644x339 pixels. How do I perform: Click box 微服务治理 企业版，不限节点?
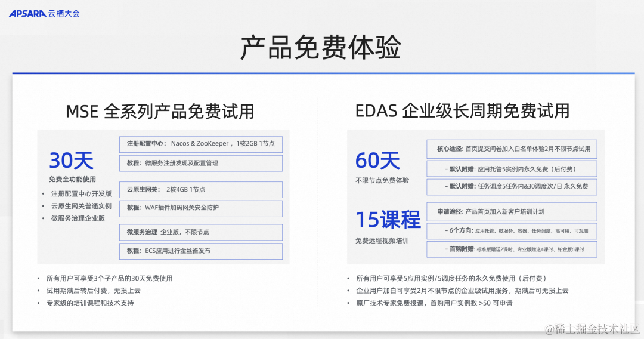(x=201, y=232)
